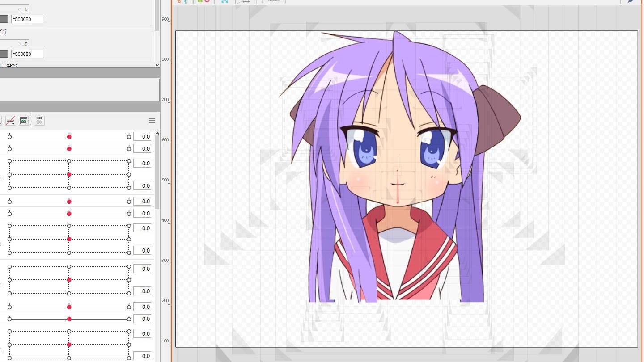
Task: Open the parameter panel hamburger menu
Action: point(152,121)
